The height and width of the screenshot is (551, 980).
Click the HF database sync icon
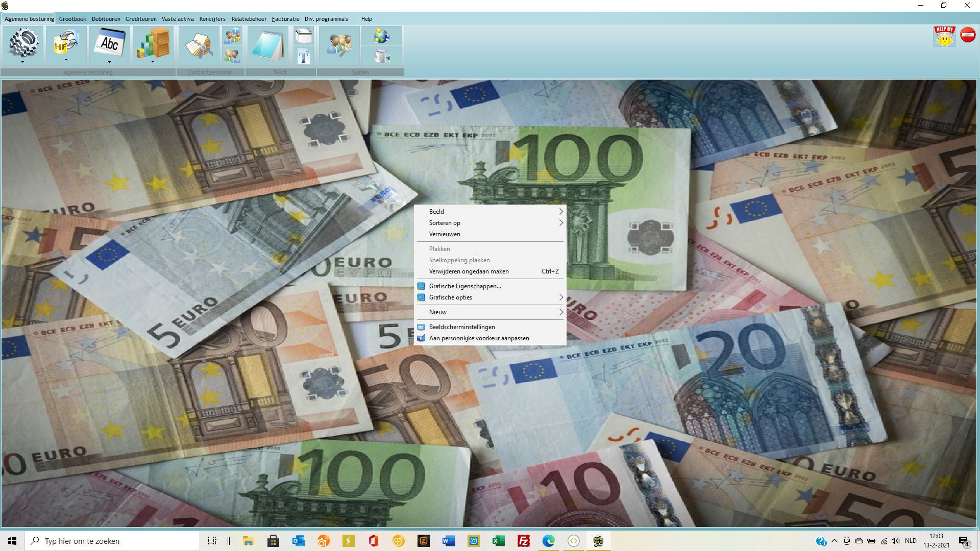pyautogui.click(x=66, y=43)
